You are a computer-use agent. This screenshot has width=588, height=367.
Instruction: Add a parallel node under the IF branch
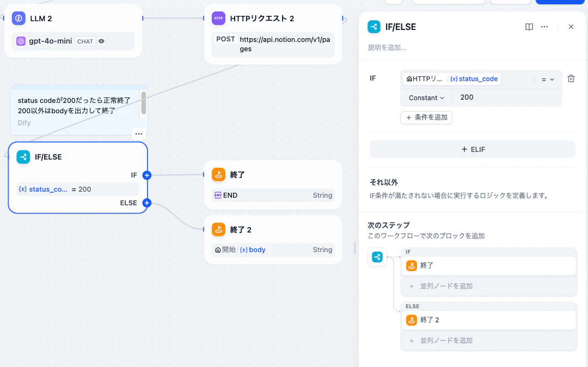489,286
